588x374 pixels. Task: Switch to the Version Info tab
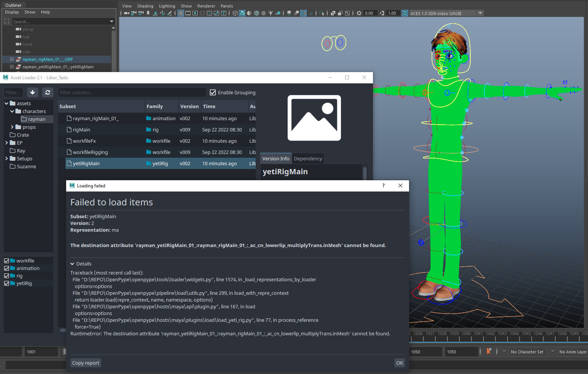tap(276, 158)
